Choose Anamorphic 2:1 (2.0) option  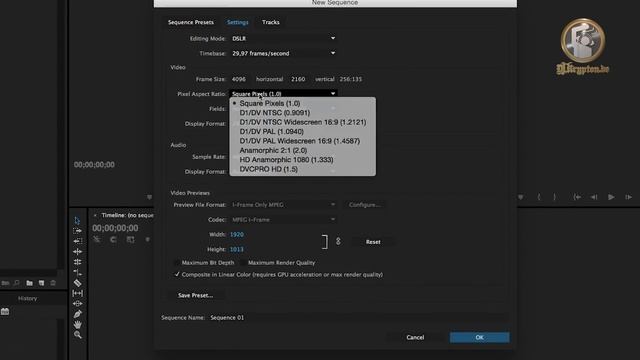(x=302, y=150)
